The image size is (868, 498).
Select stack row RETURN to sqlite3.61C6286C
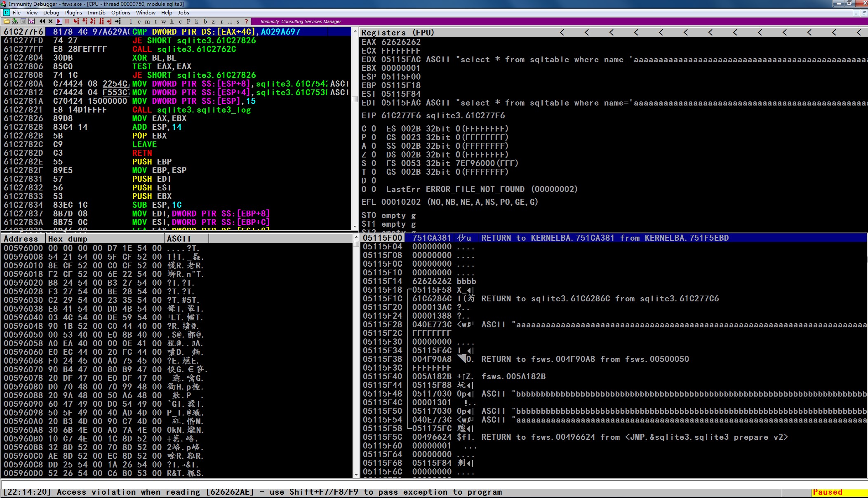pyautogui.click(x=614, y=298)
